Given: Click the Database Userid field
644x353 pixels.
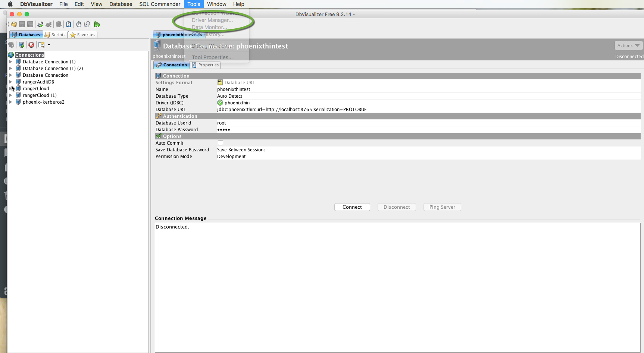Looking at the screenshot, I should click(261, 123).
